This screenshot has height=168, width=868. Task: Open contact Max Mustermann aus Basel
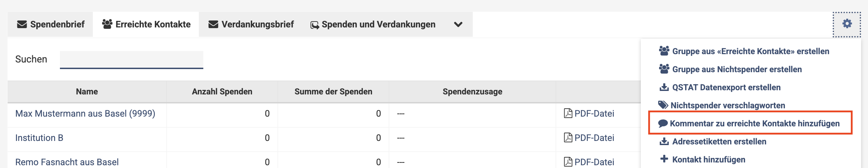pyautogui.click(x=85, y=114)
